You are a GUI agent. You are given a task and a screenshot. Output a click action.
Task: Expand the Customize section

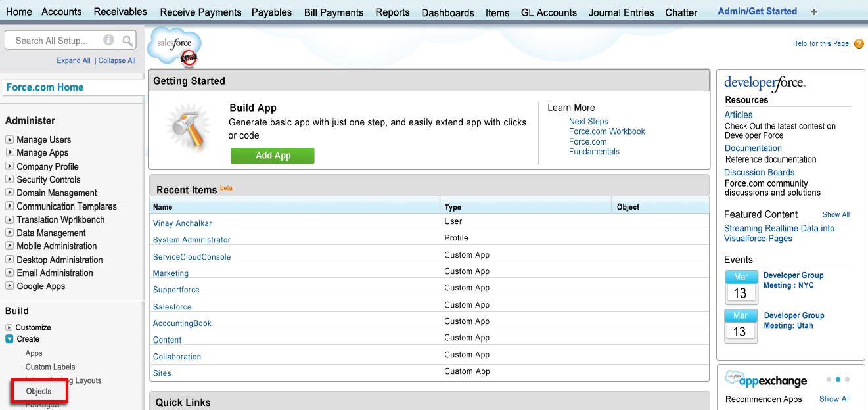point(9,327)
